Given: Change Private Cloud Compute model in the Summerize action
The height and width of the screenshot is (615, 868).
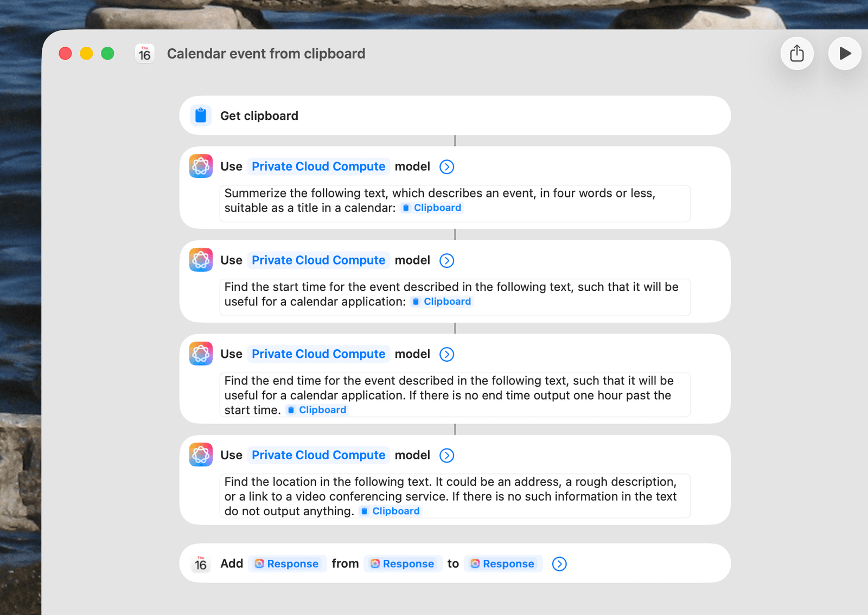Looking at the screenshot, I should click(x=318, y=166).
